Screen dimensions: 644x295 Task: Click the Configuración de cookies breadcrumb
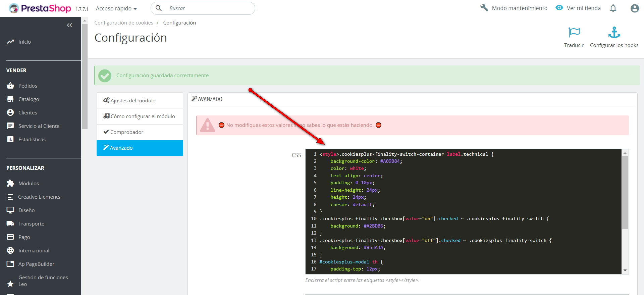click(x=124, y=22)
